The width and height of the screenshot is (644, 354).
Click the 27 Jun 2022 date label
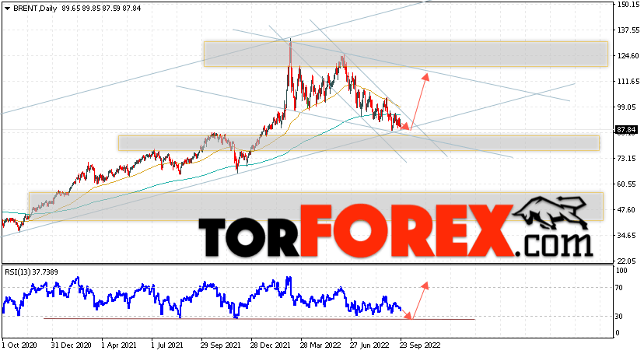tap(369, 345)
